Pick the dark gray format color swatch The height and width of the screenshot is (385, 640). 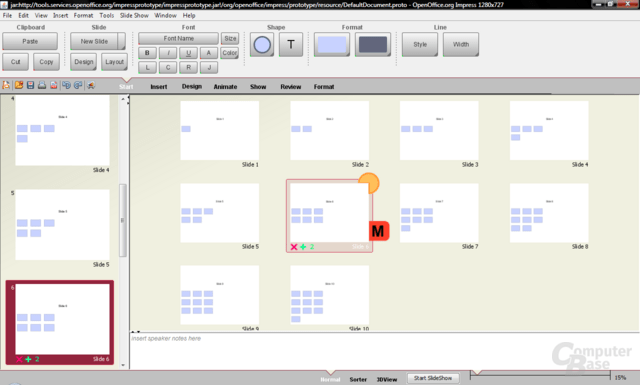coord(373,45)
